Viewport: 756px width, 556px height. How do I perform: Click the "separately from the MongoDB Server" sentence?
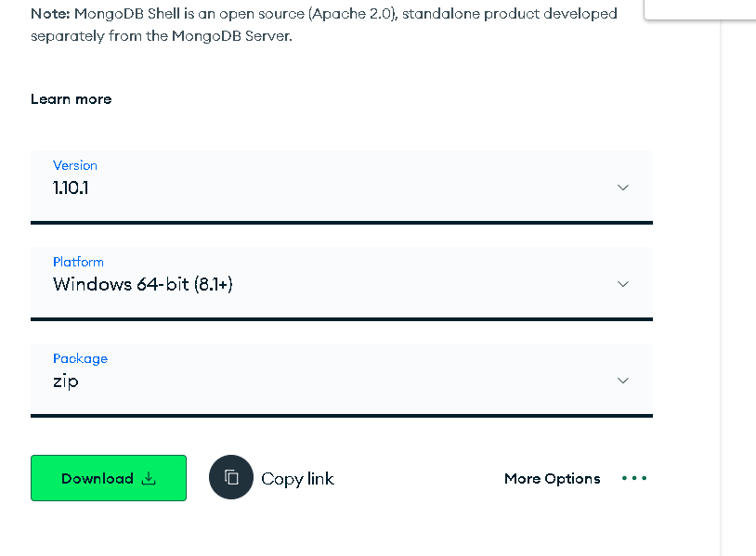[x=161, y=36]
